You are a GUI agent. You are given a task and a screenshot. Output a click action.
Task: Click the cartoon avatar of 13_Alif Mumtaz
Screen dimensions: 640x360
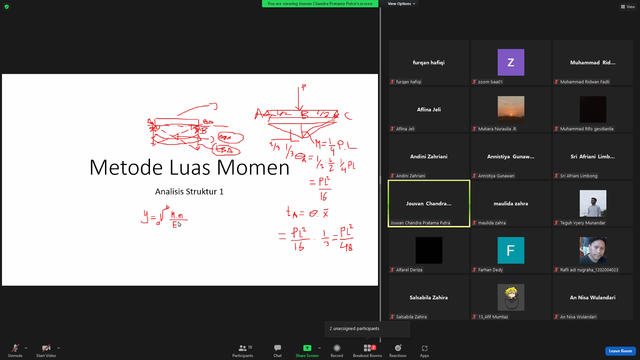(511, 297)
